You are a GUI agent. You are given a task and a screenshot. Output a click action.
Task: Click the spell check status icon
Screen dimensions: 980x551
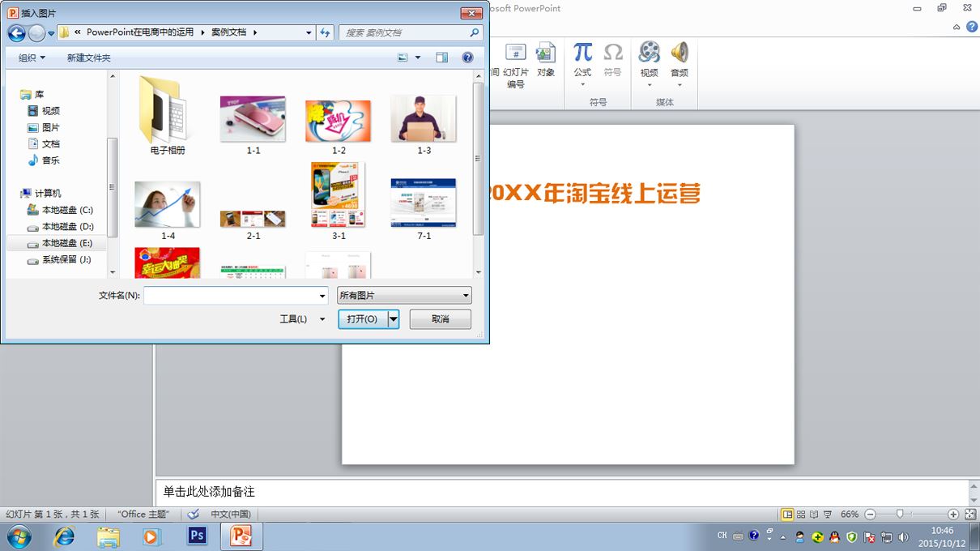point(193,515)
